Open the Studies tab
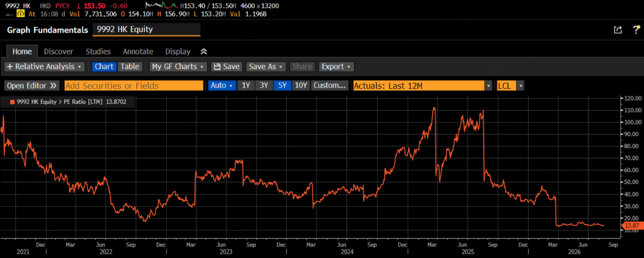Viewport: 644px width, 258px height. click(x=98, y=51)
